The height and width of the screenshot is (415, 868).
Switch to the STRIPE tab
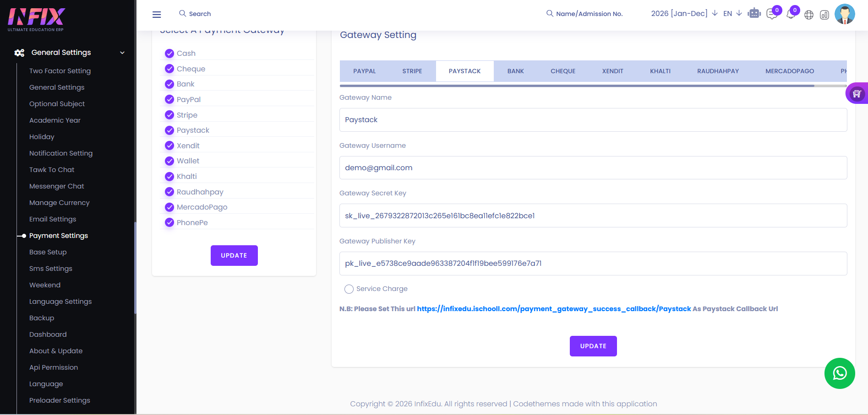[412, 71]
